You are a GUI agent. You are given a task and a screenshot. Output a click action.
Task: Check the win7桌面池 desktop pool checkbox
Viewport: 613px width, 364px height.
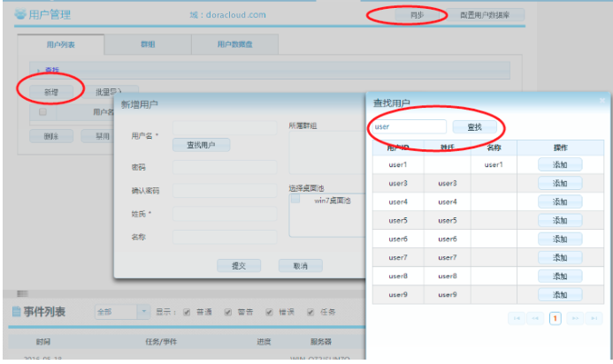(x=298, y=201)
